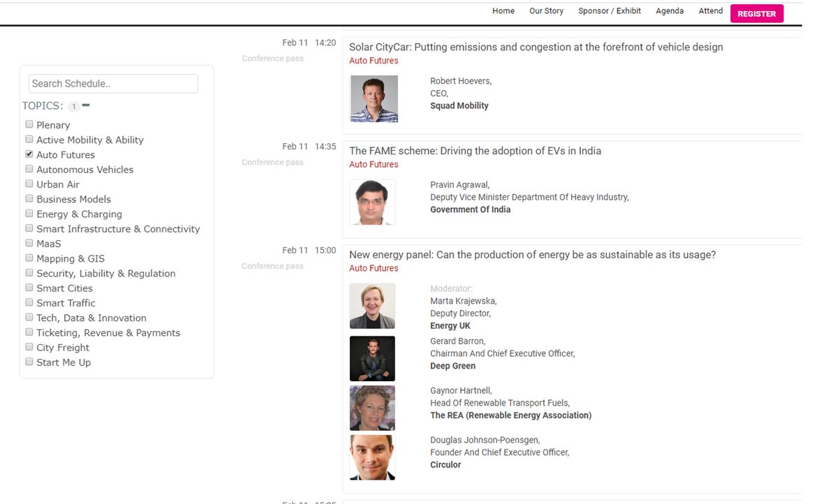Check the Plenary topic checkbox
838x504 pixels.
pos(29,124)
